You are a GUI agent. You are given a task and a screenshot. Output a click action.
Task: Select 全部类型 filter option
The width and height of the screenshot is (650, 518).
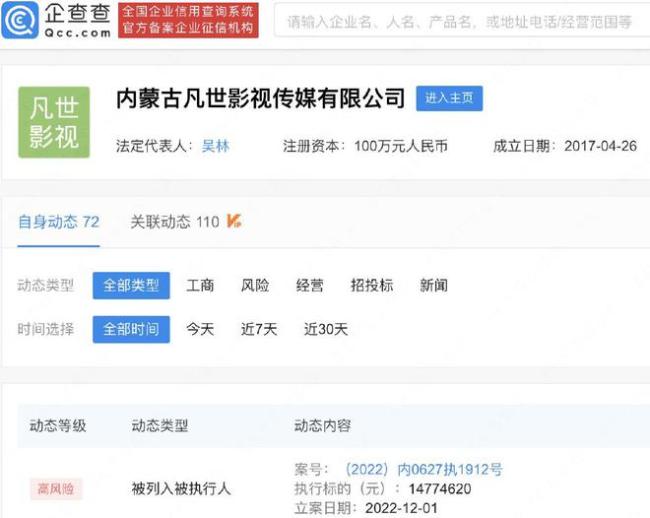click(131, 285)
